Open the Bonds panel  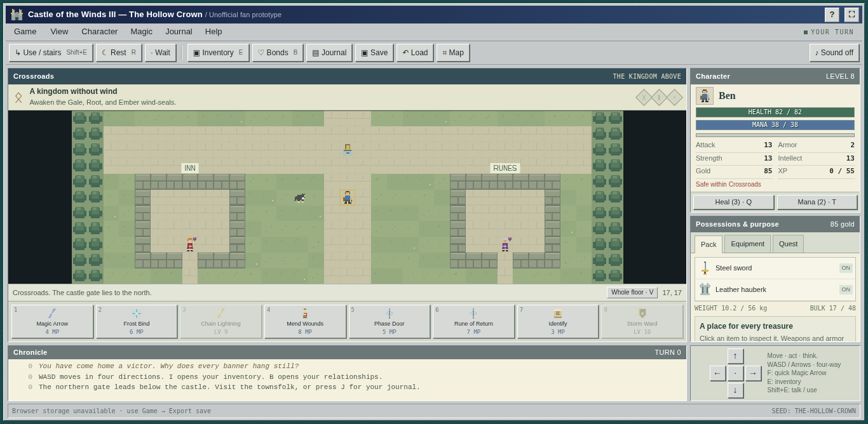point(278,53)
